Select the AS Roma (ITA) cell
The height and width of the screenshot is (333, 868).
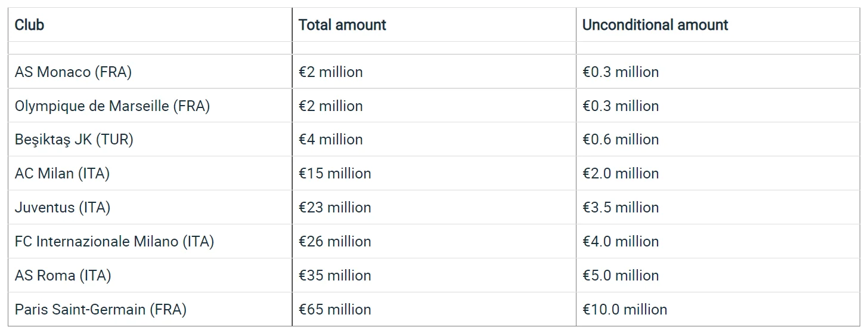63,276
